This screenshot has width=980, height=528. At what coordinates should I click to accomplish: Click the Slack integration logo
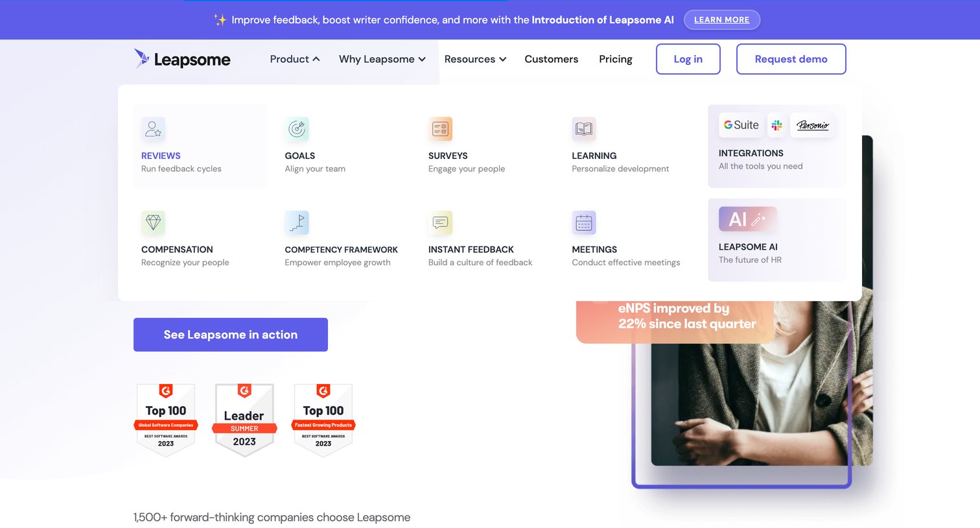(x=776, y=125)
